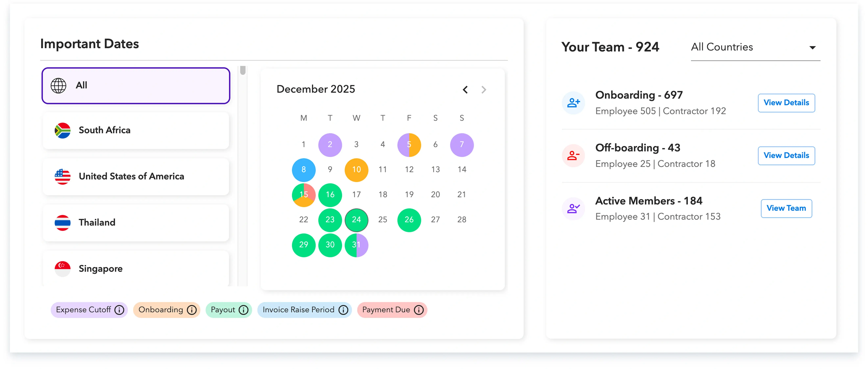Click the Off-boarding remove-person icon

pyautogui.click(x=573, y=155)
